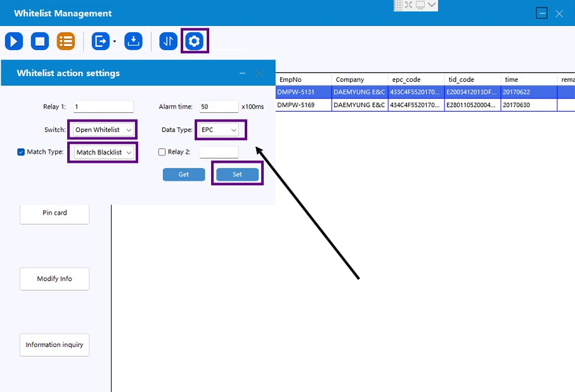The height and width of the screenshot is (392, 575).
Task: Toggle the Match Type checkbox
Action: [21, 152]
